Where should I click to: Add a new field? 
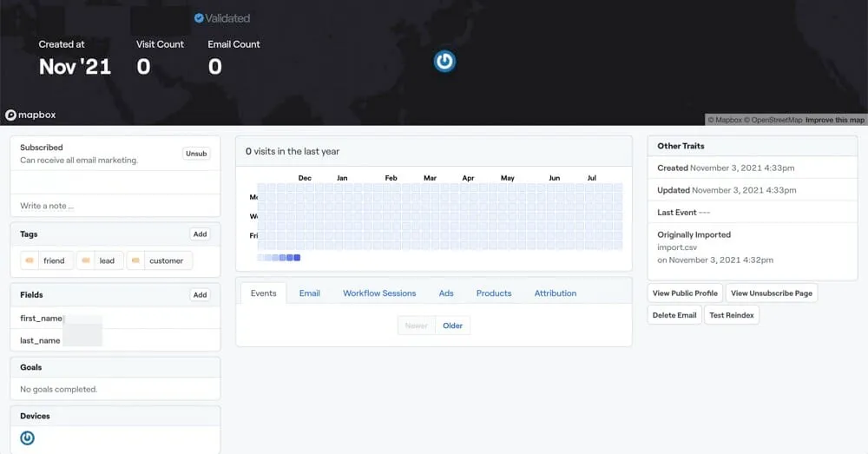coord(200,295)
